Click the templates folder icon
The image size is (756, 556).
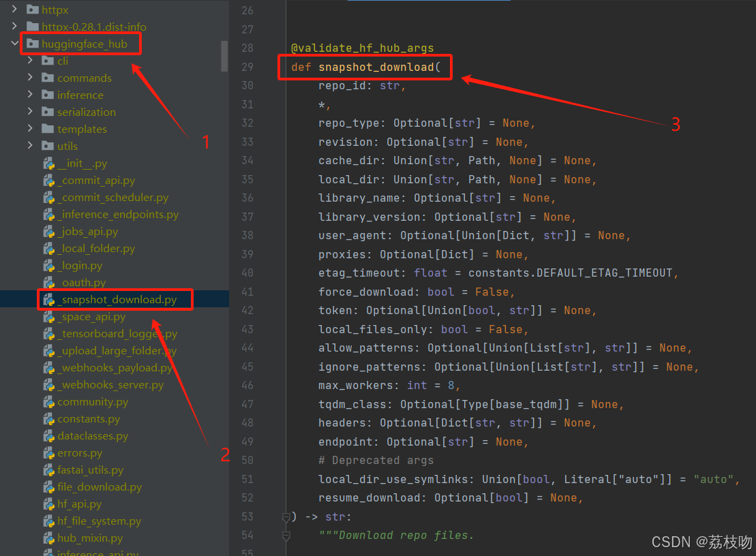48,129
